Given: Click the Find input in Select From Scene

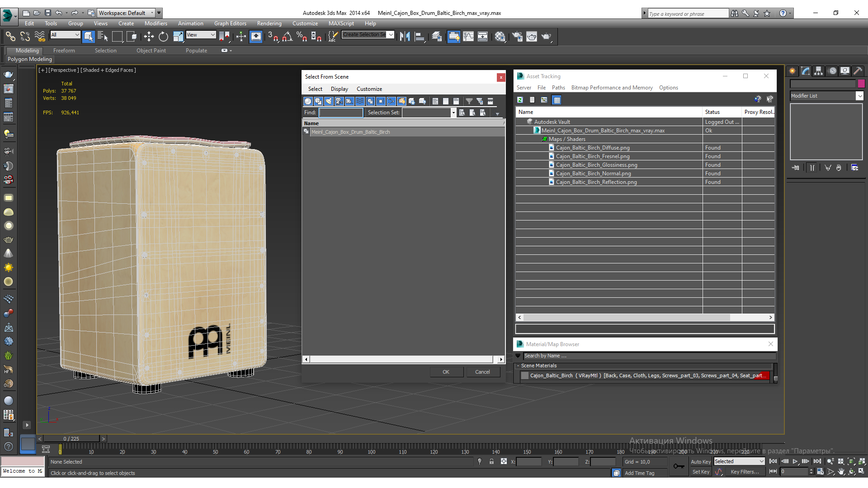Looking at the screenshot, I should (340, 113).
